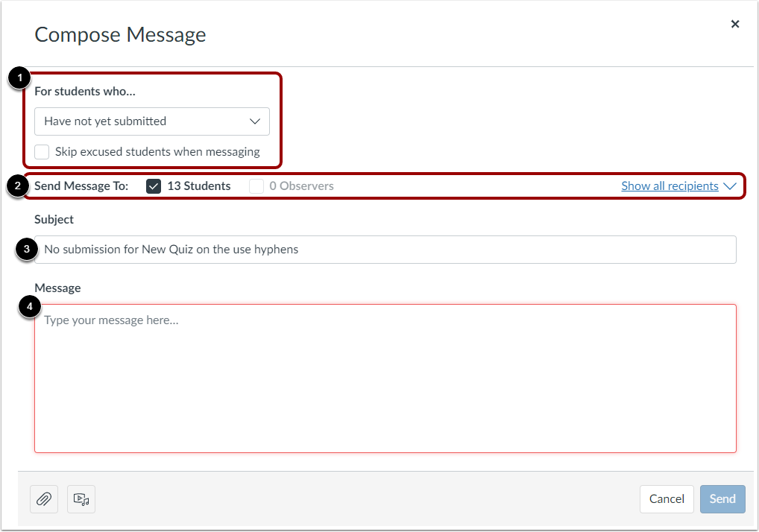This screenshot has width=759, height=532.
Task: Click the Send Message To label
Action: tap(82, 186)
